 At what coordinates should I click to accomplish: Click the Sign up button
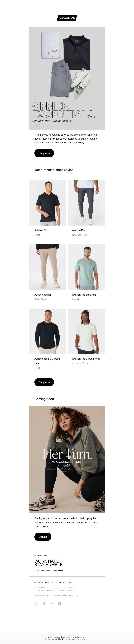click(43, 537)
